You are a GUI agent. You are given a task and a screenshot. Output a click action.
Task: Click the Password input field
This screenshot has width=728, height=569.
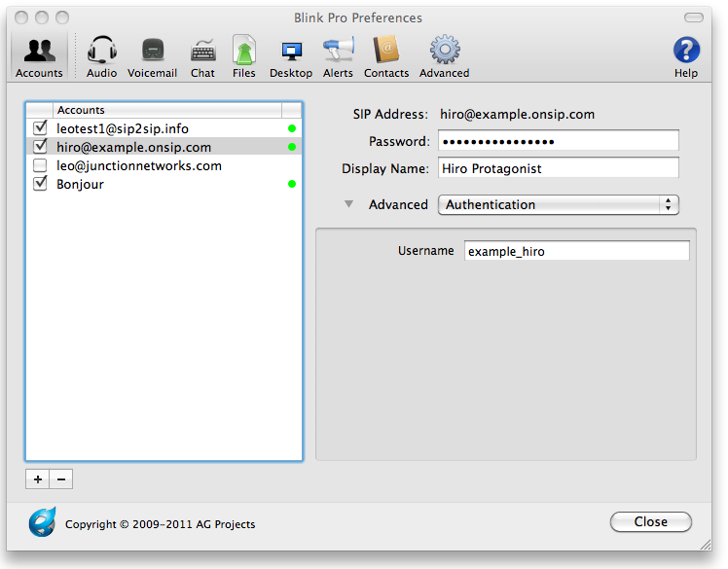[559, 141]
